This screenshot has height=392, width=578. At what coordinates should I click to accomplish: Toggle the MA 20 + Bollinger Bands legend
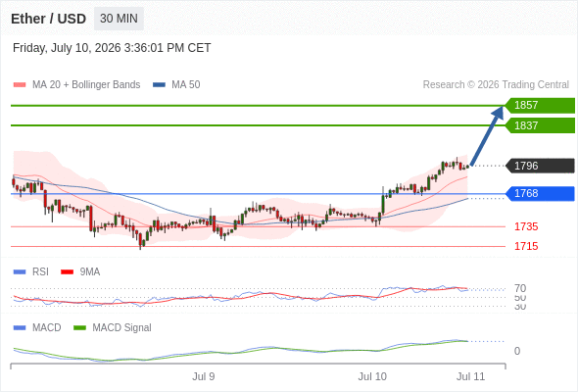pos(86,85)
